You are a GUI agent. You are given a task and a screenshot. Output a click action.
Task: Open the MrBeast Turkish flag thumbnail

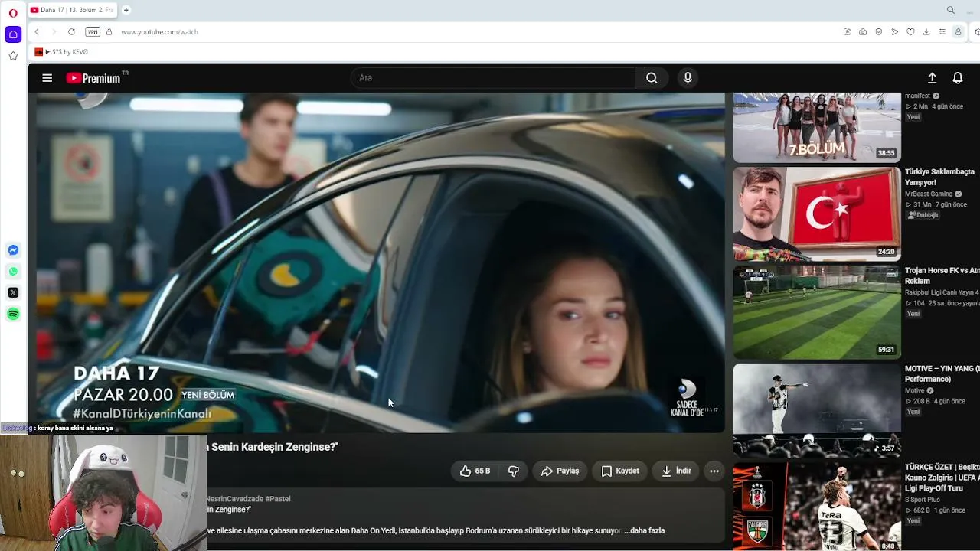[x=817, y=214]
